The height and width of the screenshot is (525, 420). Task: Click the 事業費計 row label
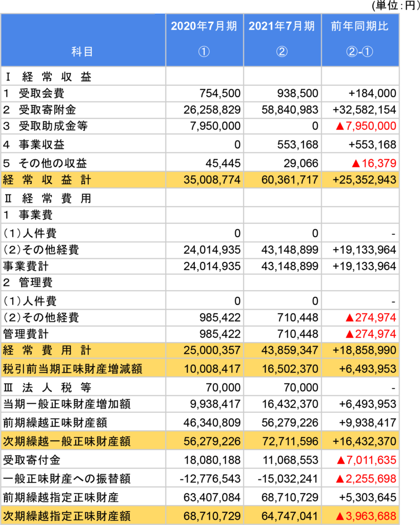point(26,266)
